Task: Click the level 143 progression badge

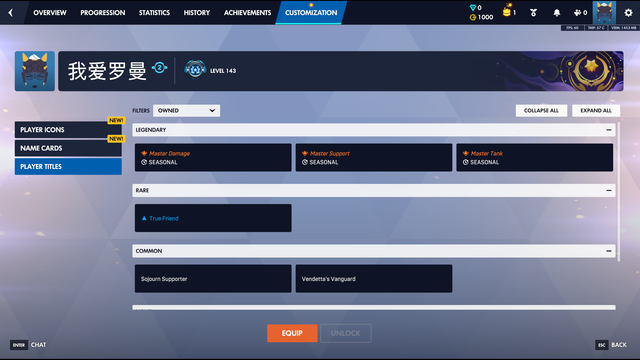Action: pyautogui.click(x=195, y=69)
